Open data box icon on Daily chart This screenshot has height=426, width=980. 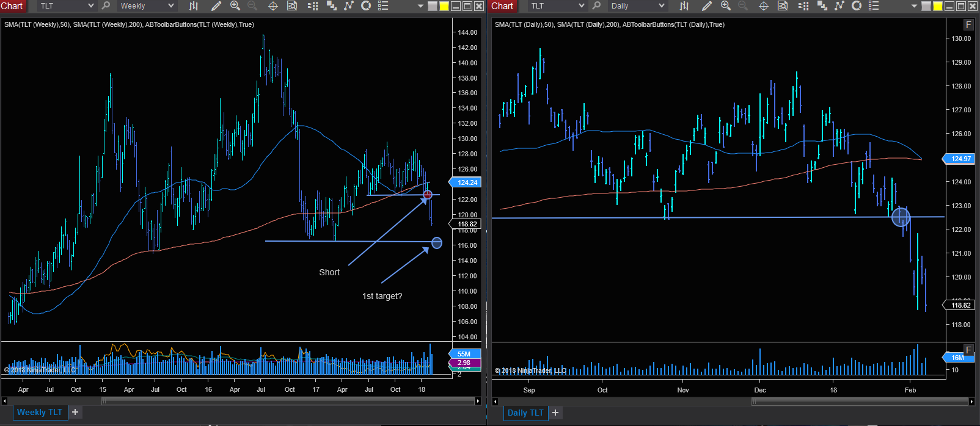pos(783,6)
